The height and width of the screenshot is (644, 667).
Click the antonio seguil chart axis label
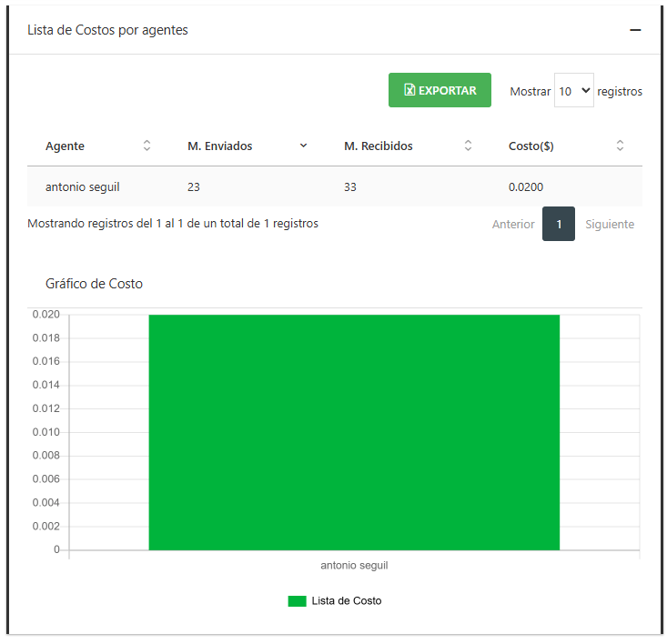coord(354,566)
